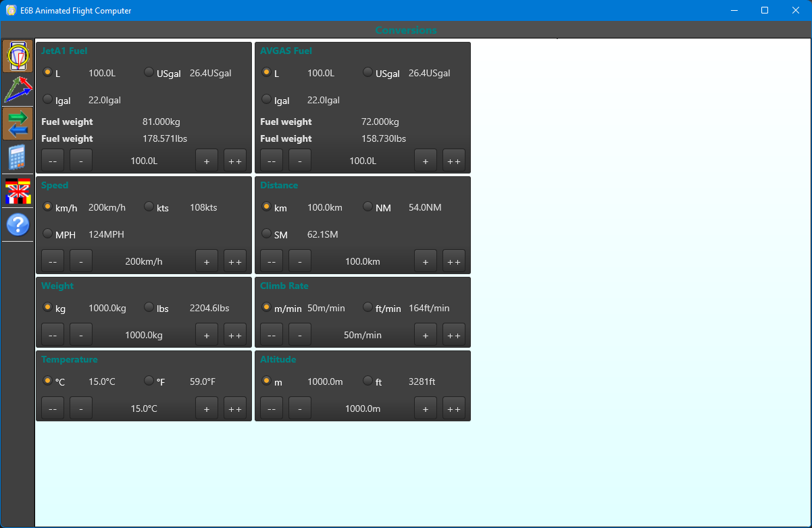Open the wind triangle arrows tool

[x=18, y=90]
